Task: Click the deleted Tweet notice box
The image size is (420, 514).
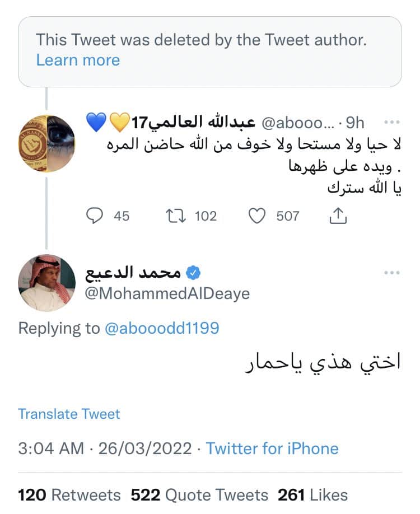Action: tap(209, 50)
